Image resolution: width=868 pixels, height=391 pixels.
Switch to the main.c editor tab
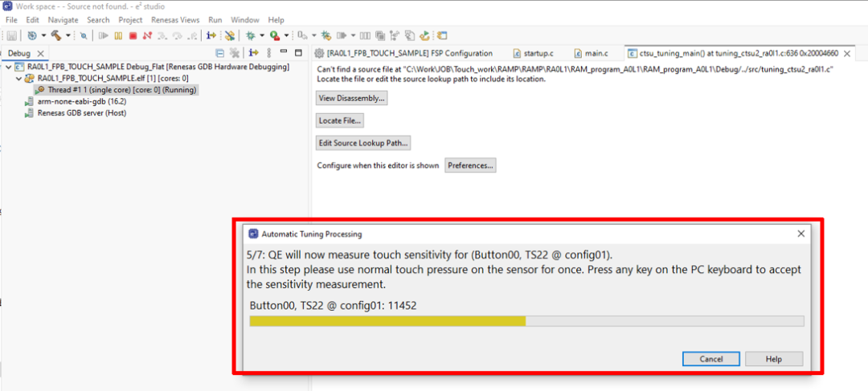coord(592,53)
